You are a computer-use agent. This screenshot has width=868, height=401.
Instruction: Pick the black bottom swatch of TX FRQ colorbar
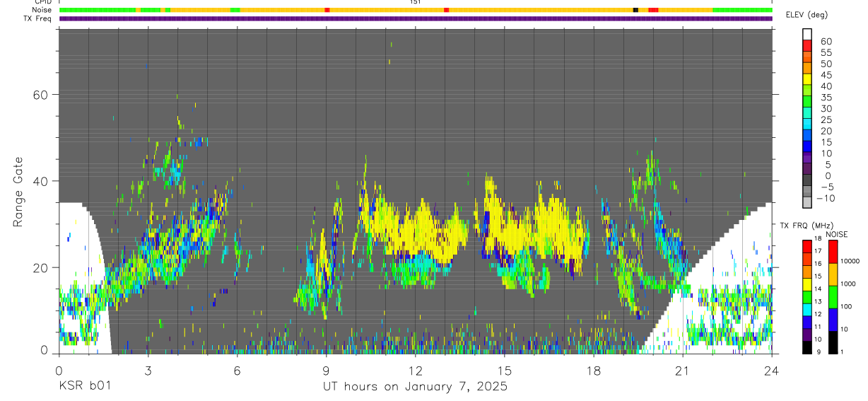[807, 347]
